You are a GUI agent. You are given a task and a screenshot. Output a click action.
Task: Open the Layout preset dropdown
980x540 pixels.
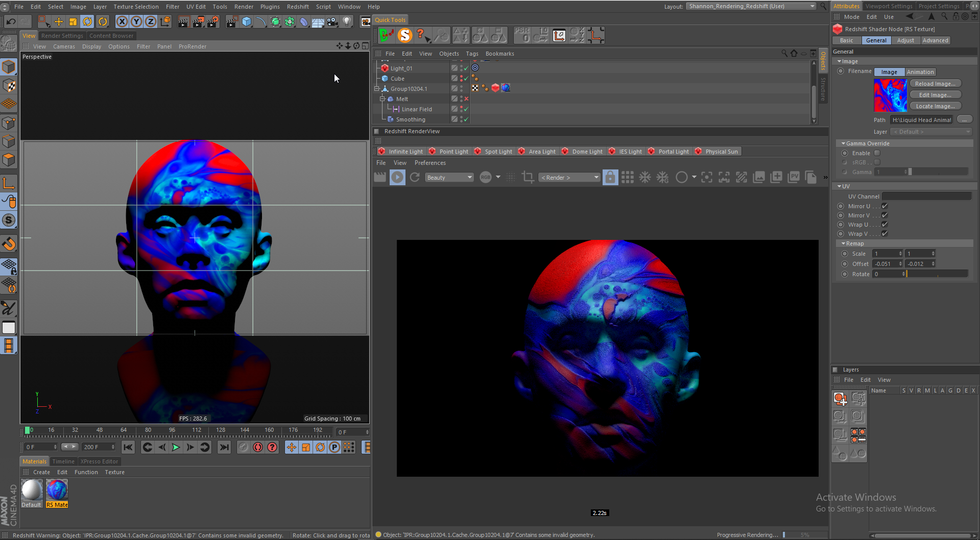tap(751, 6)
